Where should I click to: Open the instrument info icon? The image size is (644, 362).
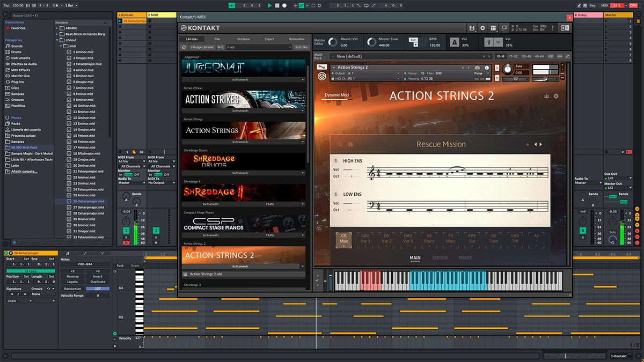click(488, 68)
